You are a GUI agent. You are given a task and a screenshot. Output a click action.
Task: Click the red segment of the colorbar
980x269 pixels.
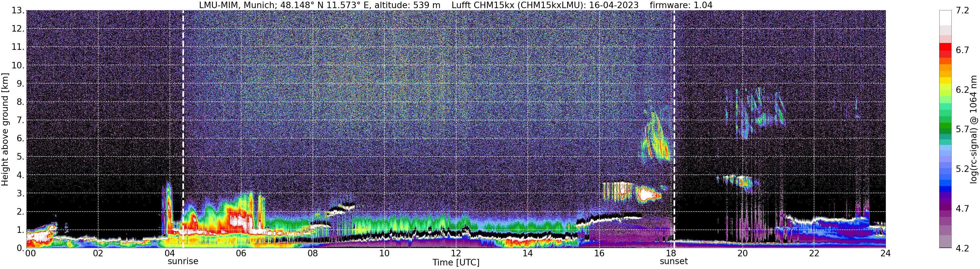(945, 47)
